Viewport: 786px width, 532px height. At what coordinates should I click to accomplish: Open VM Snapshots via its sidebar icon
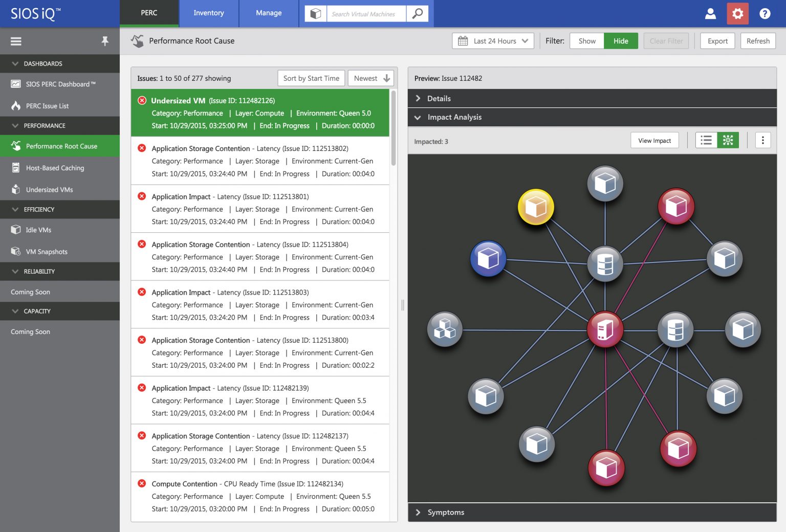(x=15, y=251)
